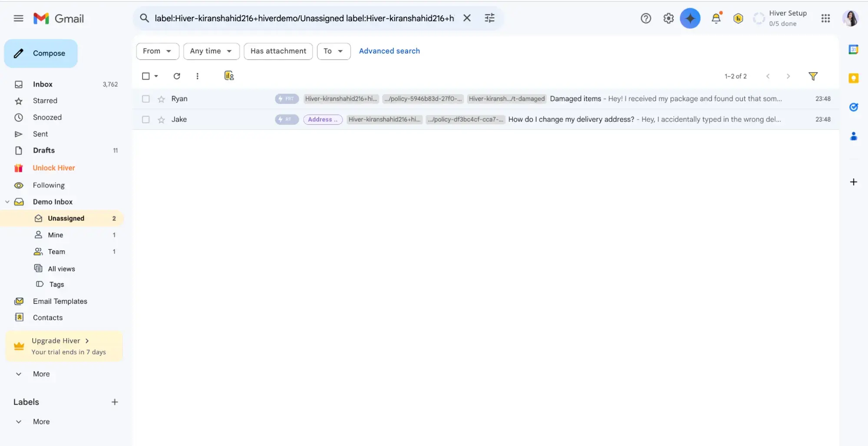The image size is (868, 446).
Task: Refresh the email list
Action: tap(177, 76)
